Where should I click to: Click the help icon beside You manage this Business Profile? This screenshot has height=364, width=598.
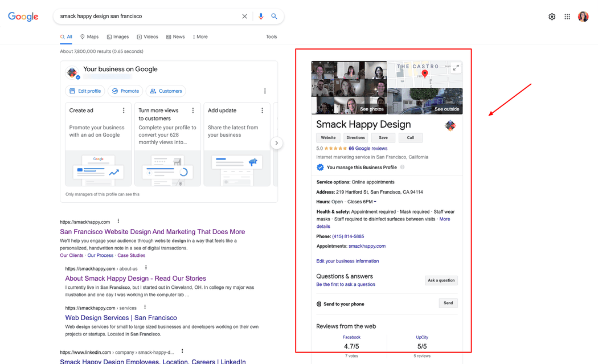402,167
